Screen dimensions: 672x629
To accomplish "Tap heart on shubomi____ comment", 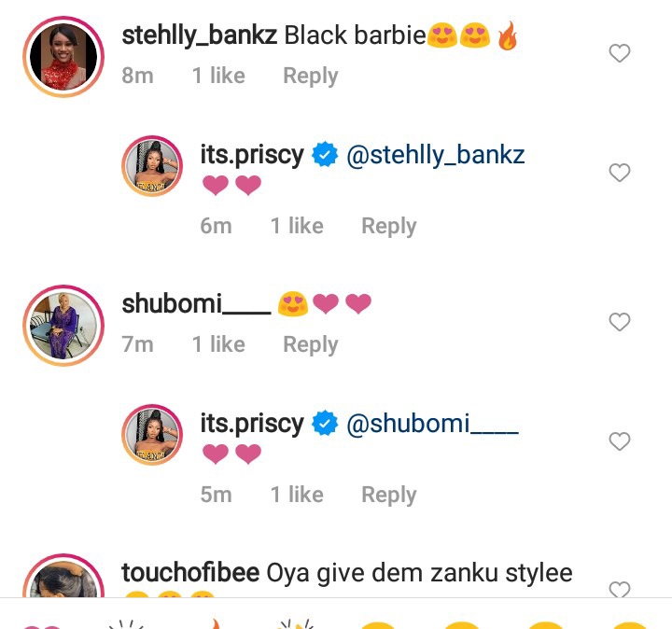I will tap(620, 322).
